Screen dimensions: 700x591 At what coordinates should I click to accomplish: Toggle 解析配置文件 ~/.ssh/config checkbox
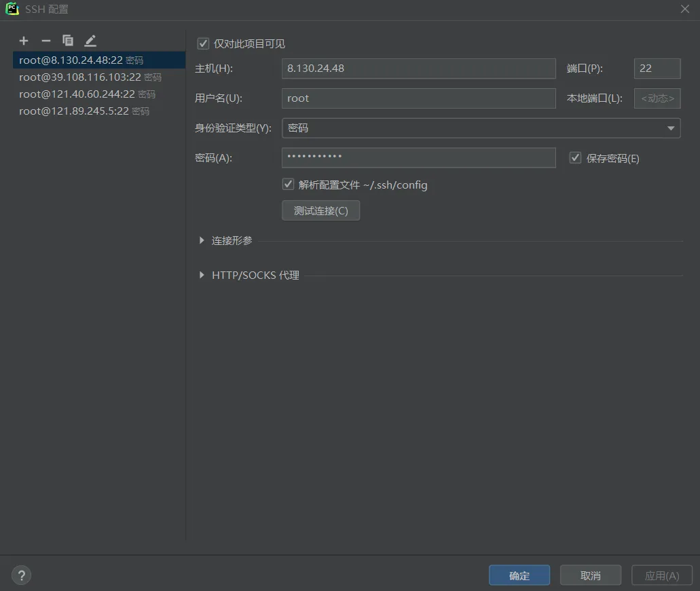click(288, 184)
